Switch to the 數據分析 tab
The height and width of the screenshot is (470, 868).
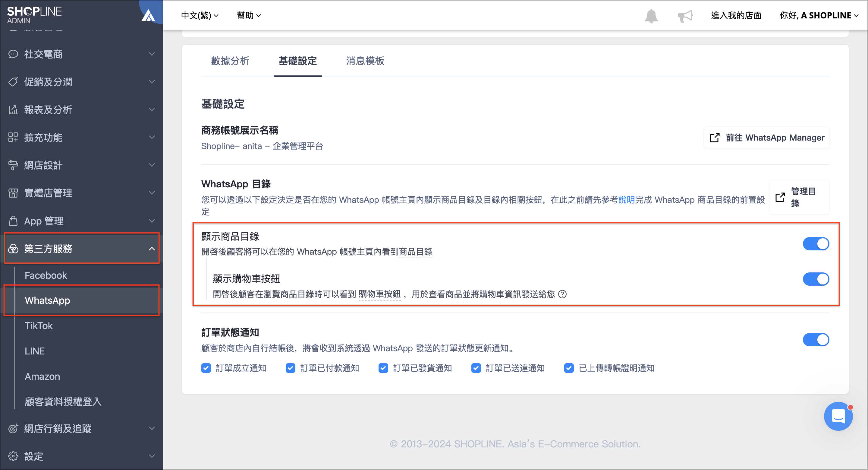pyautogui.click(x=230, y=61)
